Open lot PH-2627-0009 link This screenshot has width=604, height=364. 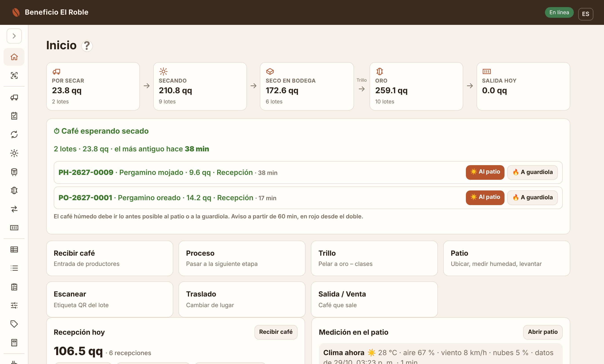(x=86, y=172)
